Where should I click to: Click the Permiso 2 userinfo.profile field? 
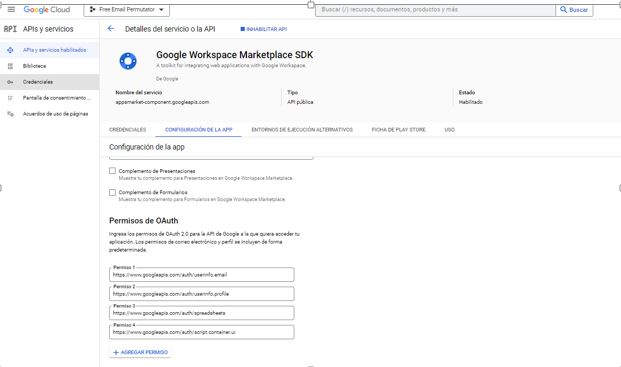click(202, 294)
